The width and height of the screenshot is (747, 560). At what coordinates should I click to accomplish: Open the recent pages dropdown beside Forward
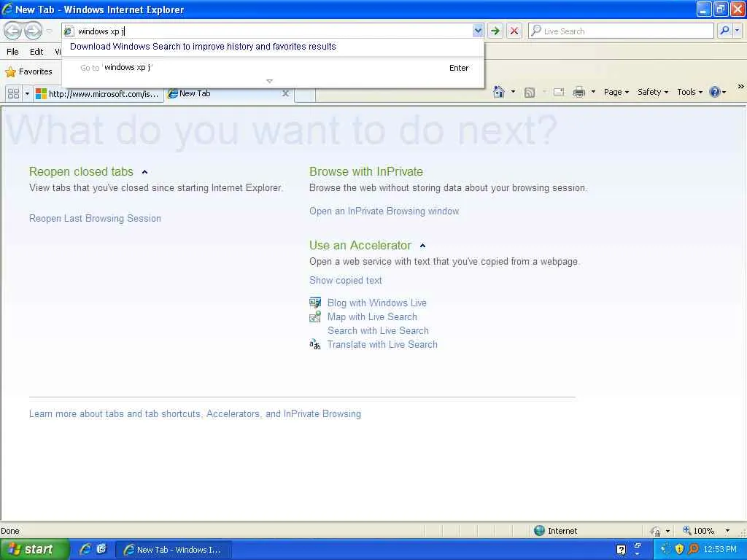[49, 31]
